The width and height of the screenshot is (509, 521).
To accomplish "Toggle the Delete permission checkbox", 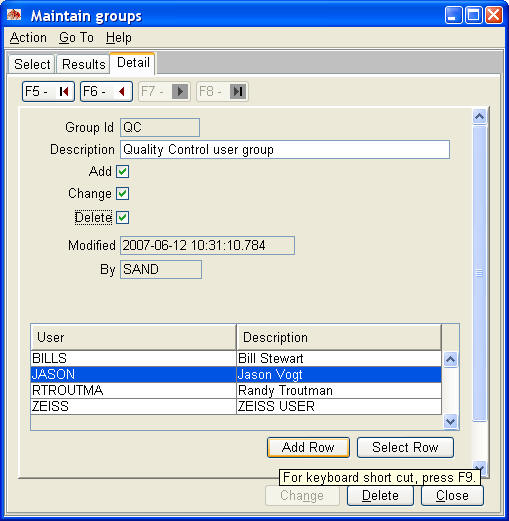I will tap(122, 217).
